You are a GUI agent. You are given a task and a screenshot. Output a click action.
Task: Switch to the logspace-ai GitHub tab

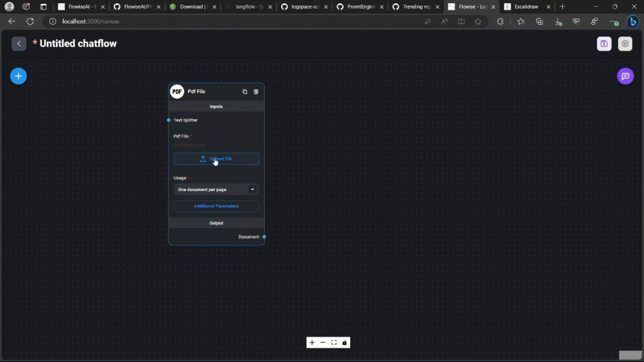[x=304, y=6]
